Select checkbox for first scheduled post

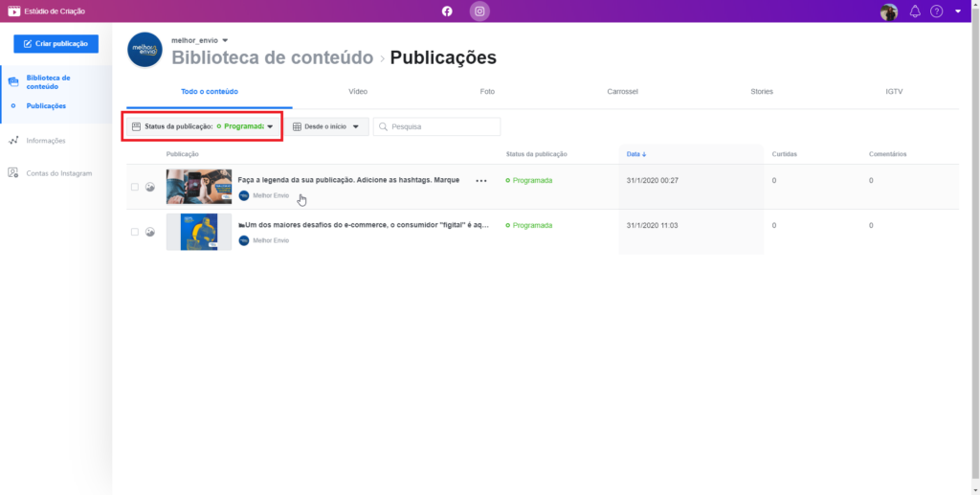135,187
